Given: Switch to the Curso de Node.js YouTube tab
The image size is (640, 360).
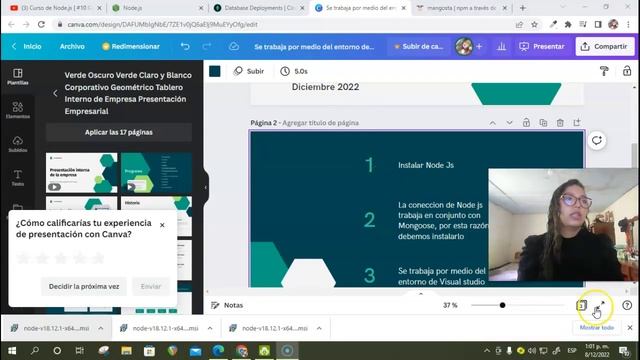Looking at the screenshot, I should (x=56, y=8).
